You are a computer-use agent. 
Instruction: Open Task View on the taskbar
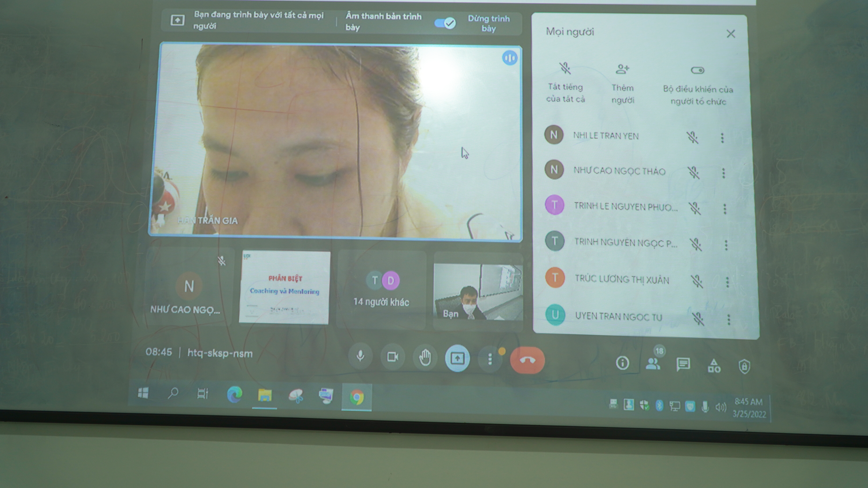point(203,394)
